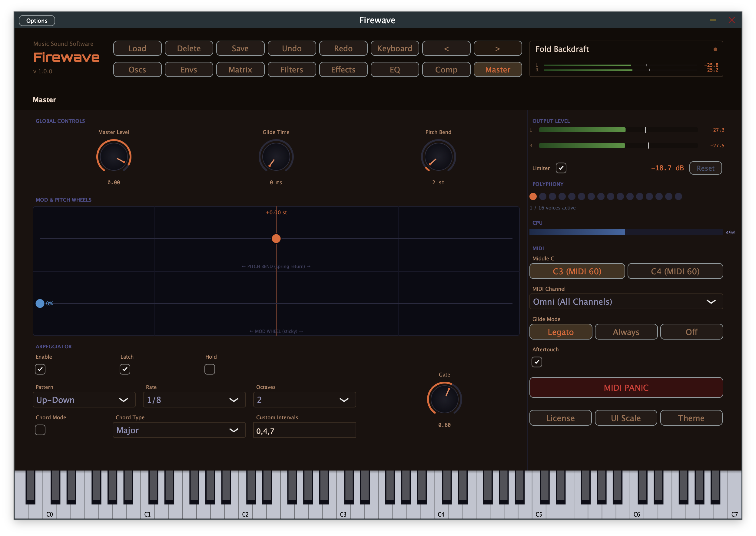Save the current preset
This screenshot has height=536, width=756.
(240, 49)
